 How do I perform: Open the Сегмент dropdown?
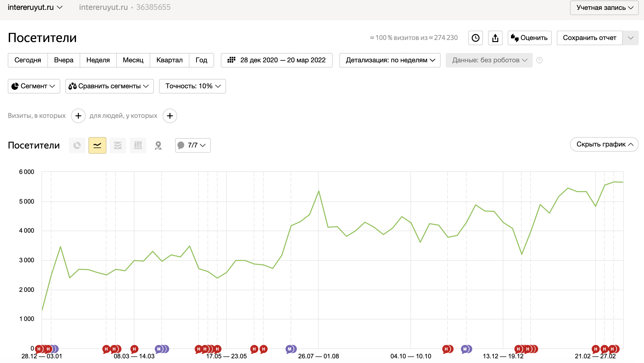pyautogui.click(x=34, y=86)
